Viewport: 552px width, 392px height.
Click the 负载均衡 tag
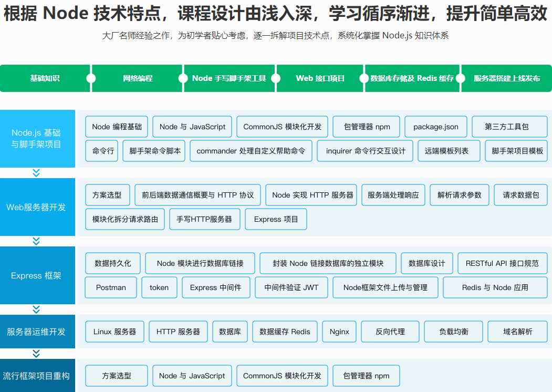tap(454, 332)
